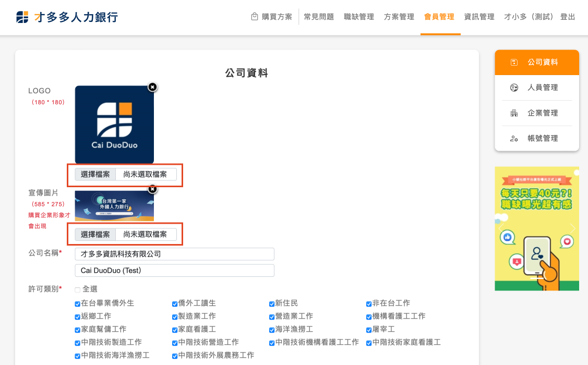Screen dimensions: 588x365
Task: Click the 帳號管理 user settings icon
Action: tap(514, 139)
